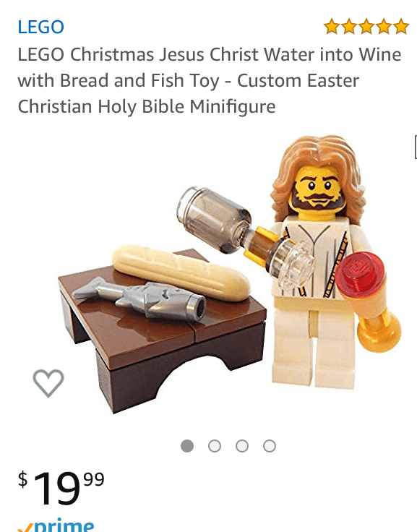Open the LEGO Christmas Jesus Christ product title
Viewport: 417px width, 532px height.
tap(210, 80)
